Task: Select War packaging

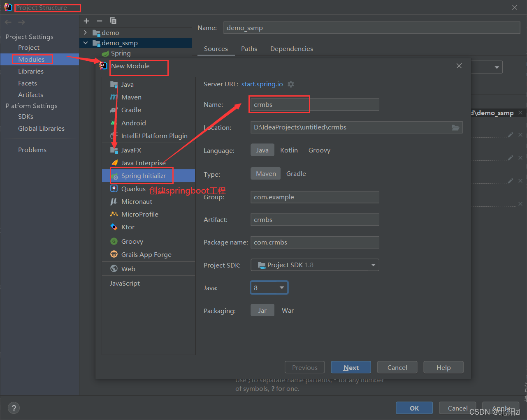Action: coord(288,311)
